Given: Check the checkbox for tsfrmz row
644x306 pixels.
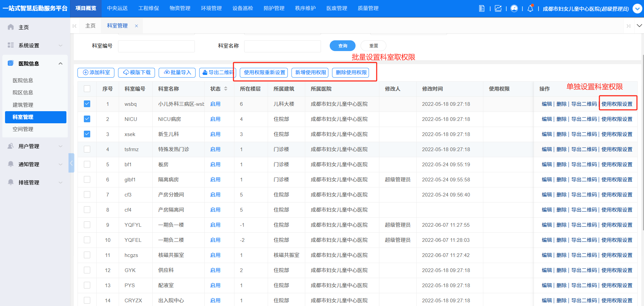Looking at the screenshot, I should (87, 149).
